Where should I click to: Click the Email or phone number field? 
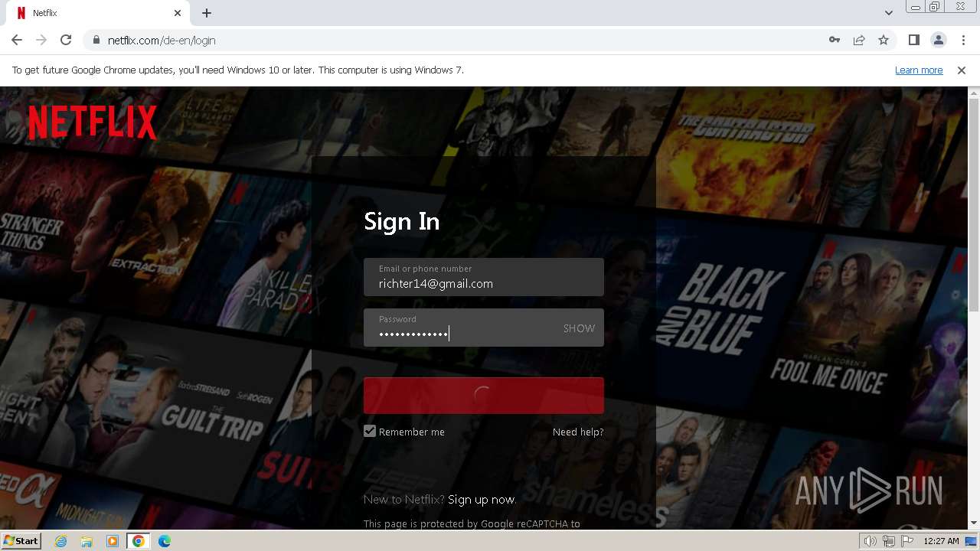[484, 277]
